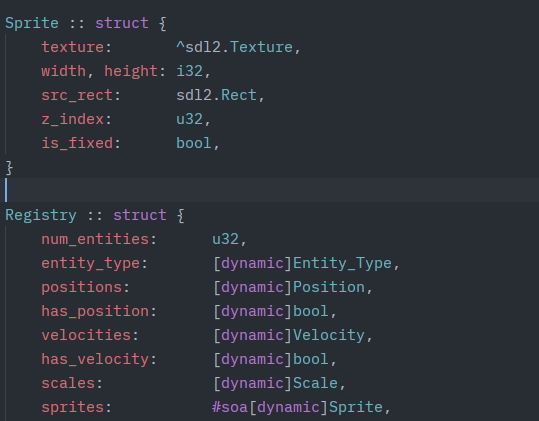Click the src_rect field name
This screenshot has height=421, width=539.
click(x=77, y=95)
